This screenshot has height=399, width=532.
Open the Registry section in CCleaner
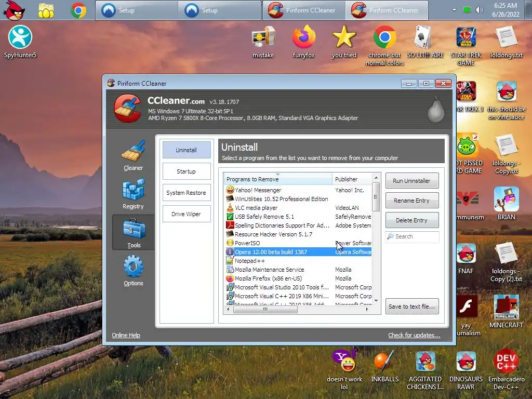[x=133, y=194]
